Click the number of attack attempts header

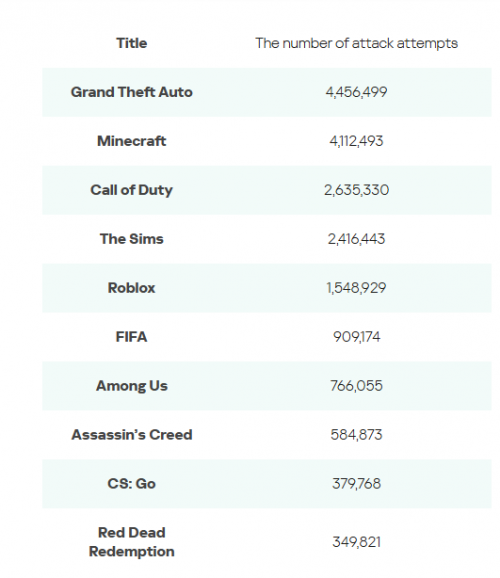coord(357,43)
